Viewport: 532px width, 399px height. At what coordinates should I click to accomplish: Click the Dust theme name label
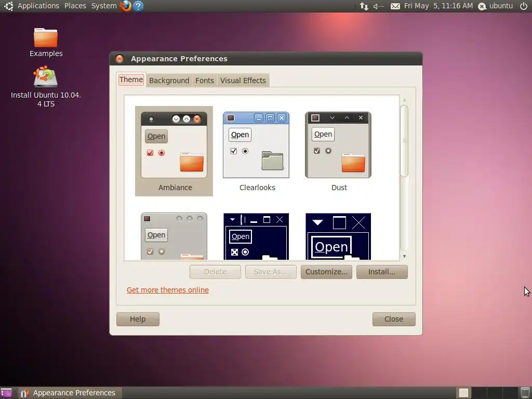339,188
